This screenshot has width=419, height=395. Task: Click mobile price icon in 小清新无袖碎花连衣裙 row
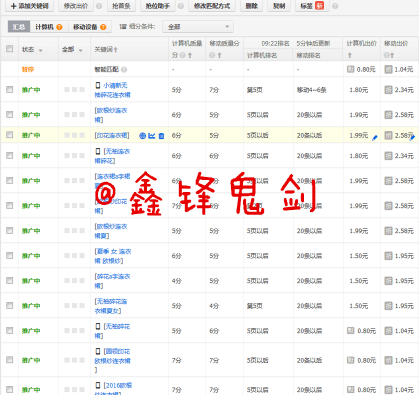click(388, 90)
